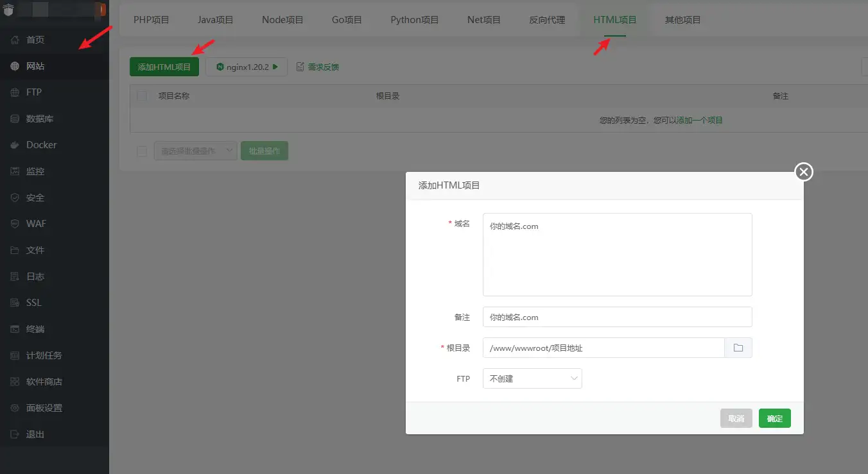Click the 添加一个项目 link
This screenshot has height=474, width=868.
click(700, 120)
